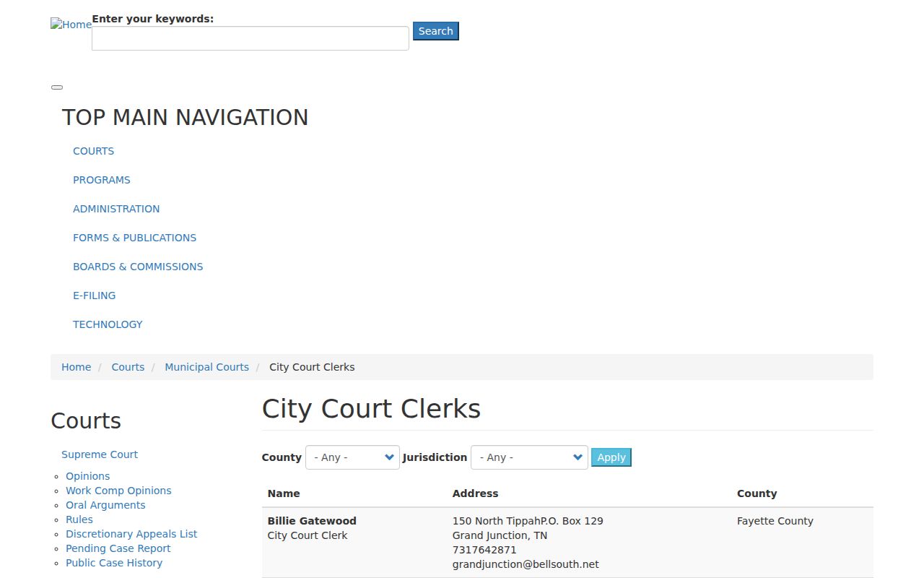This screenshot has width=924, height=578.
Task: Click the 150 North Tippah address line
Action: (x=528, y=521)
